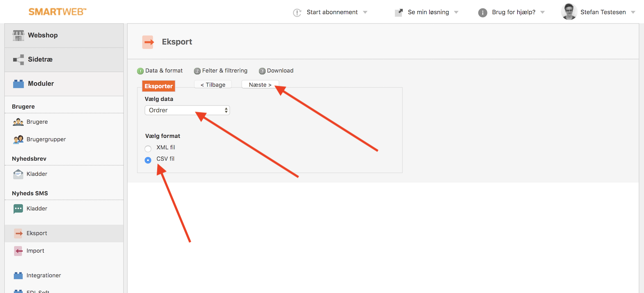Viewport: 644px width, 293px height.
Task: Select the XML fil radio button
Action: pyautogui.click(x=148, y=148)
